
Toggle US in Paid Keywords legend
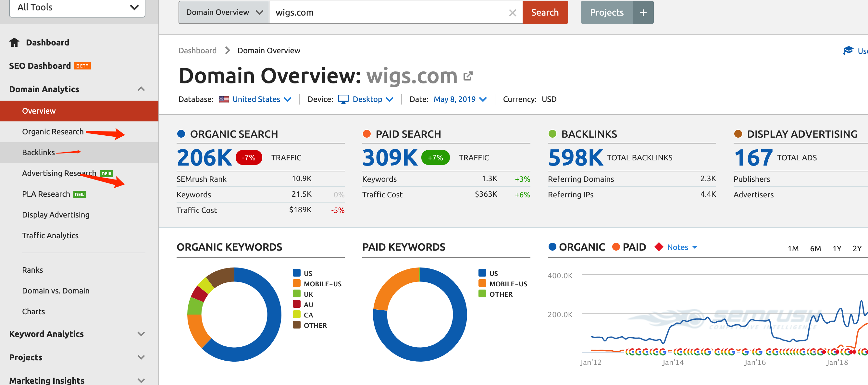[488, 273]
